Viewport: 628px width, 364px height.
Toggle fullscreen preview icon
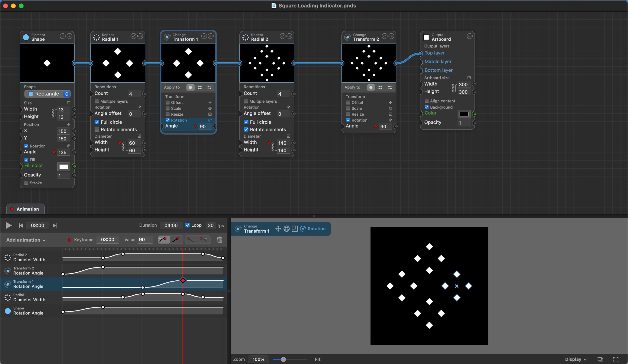click(615, 359)
